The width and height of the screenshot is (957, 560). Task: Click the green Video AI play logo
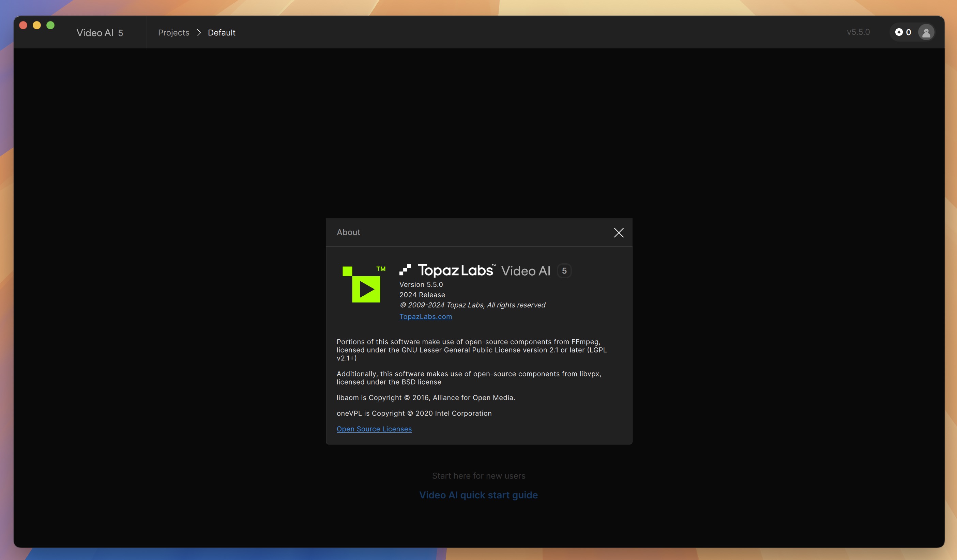(364, 284)
